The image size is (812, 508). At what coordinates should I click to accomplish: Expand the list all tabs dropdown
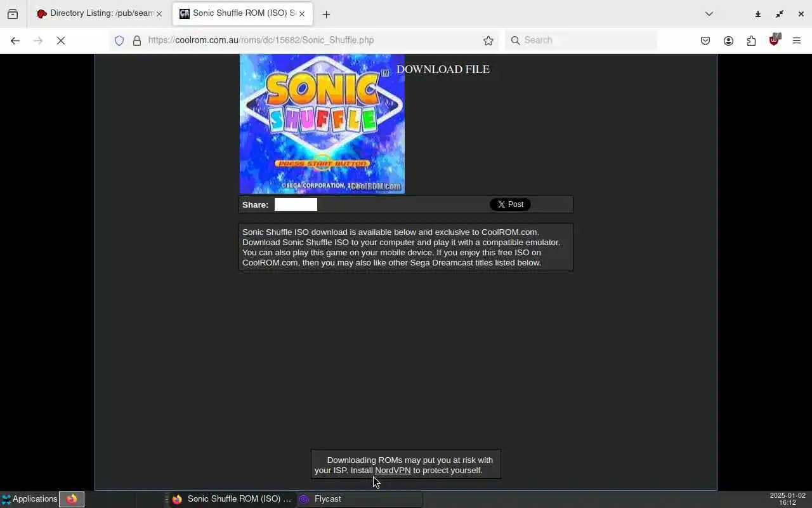709,14
